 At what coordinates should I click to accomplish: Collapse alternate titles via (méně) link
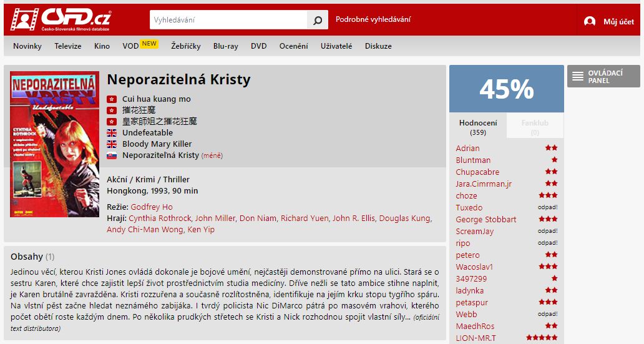pyautogui.click(x=212, y=155)
